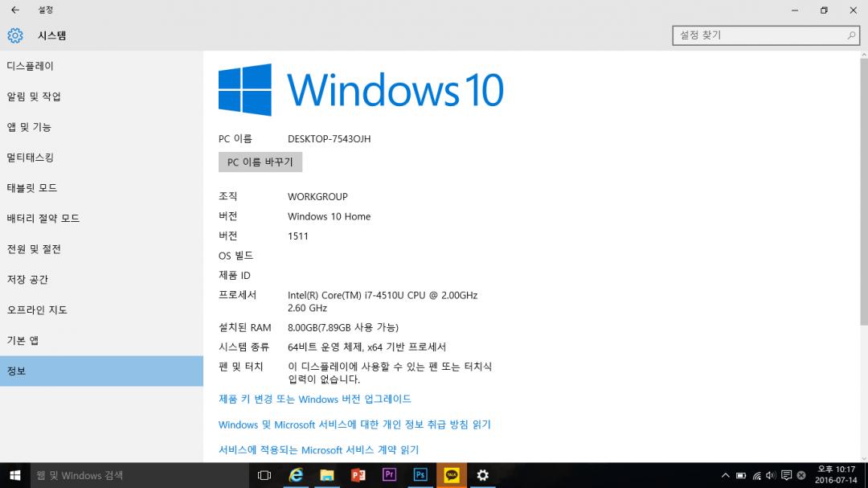This screenshot has height=488, width=868.
Task: Launch File Explorer from the taskbar
Action: tap(327, 475)
